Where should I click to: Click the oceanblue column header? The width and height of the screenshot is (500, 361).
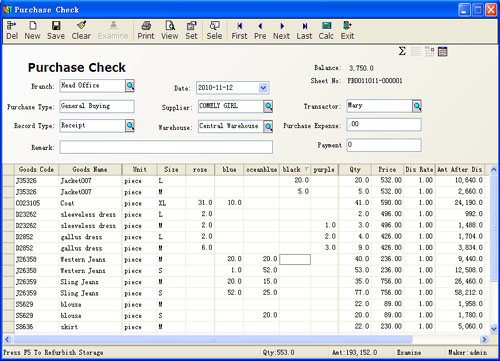pyautogui.click(x=262, y=169)
